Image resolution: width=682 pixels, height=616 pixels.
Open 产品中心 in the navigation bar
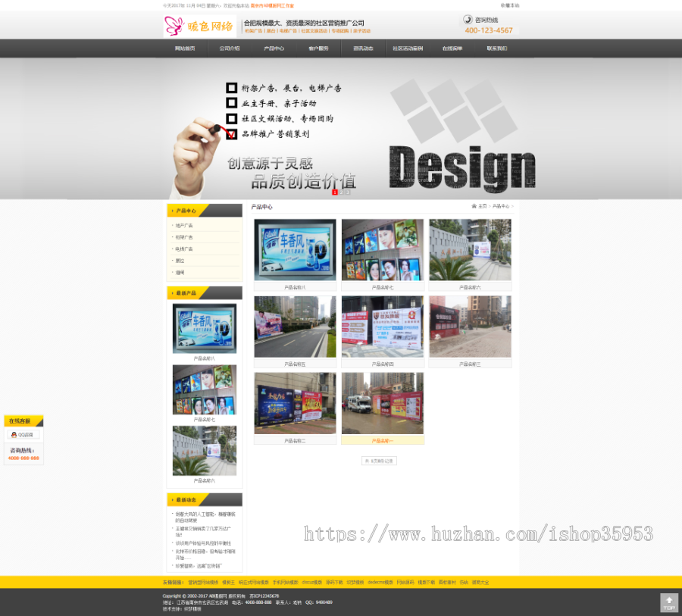(x=274, y=48)
